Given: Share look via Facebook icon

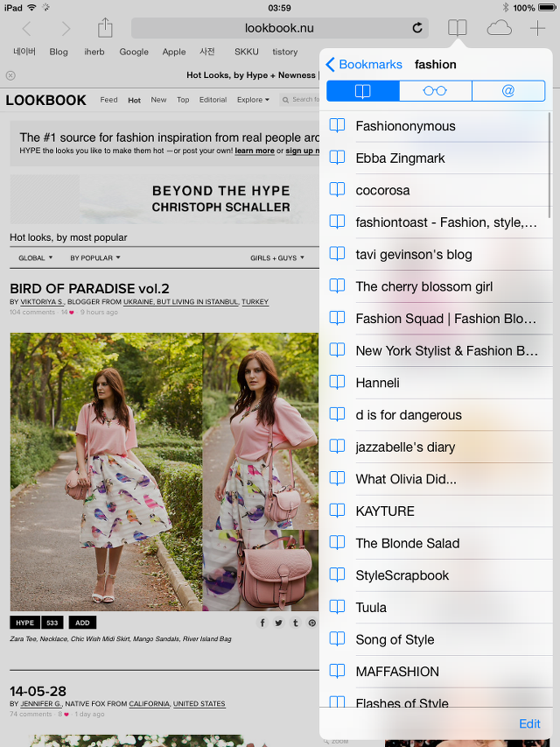Looking at the screenshot, I should coord(262,622).
